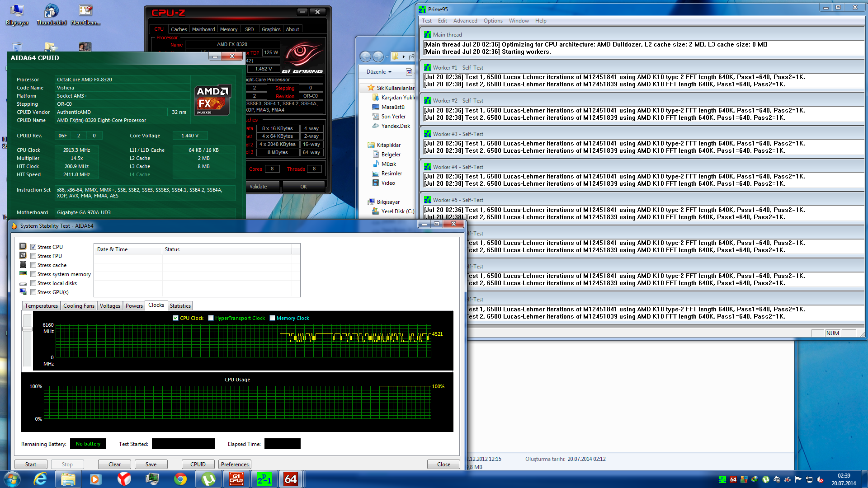Click the Start button in Stability Test

point(31,465)
